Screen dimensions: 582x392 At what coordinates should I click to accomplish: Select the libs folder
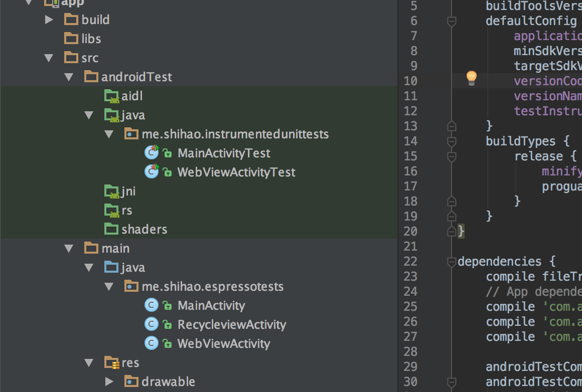pos(91,39)
